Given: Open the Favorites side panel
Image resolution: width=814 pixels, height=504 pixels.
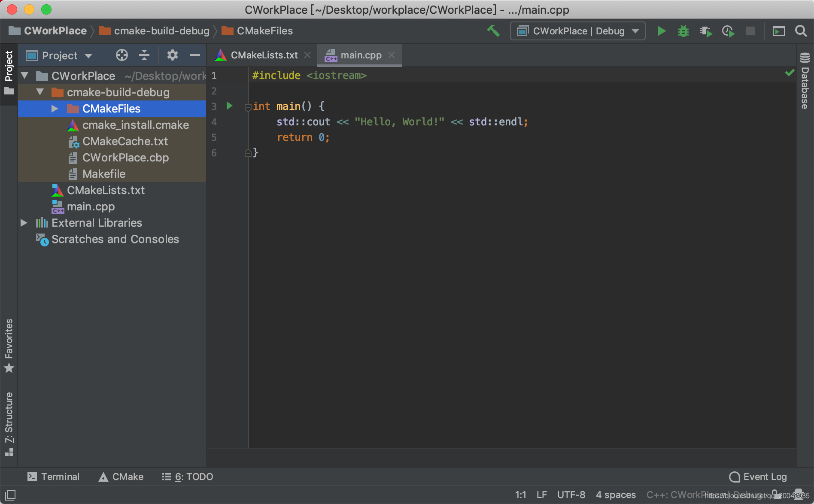Looking at the screenshot, I should point(9,346).
